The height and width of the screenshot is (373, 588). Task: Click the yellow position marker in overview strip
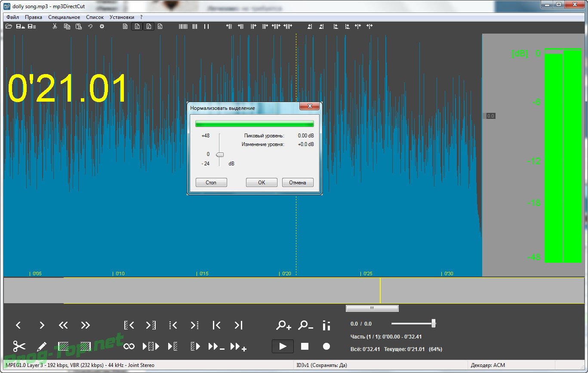click(380, 291)
